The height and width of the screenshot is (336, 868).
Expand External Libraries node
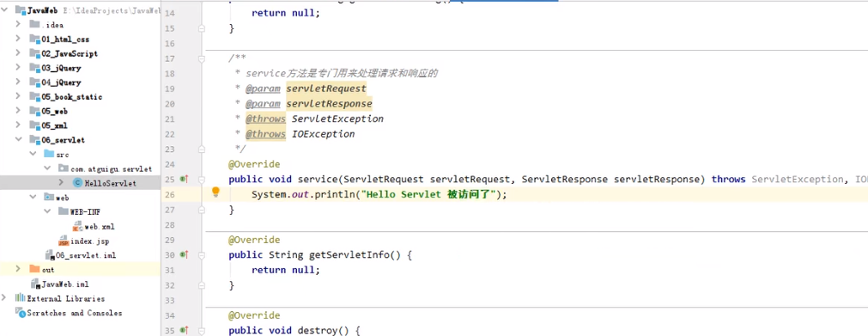(x=5, y=298)
